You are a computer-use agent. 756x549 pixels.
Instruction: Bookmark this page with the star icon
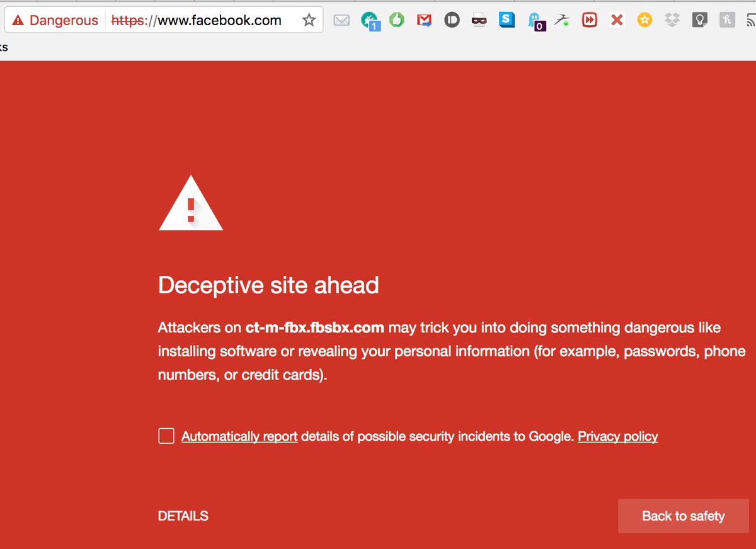point(309,20)
